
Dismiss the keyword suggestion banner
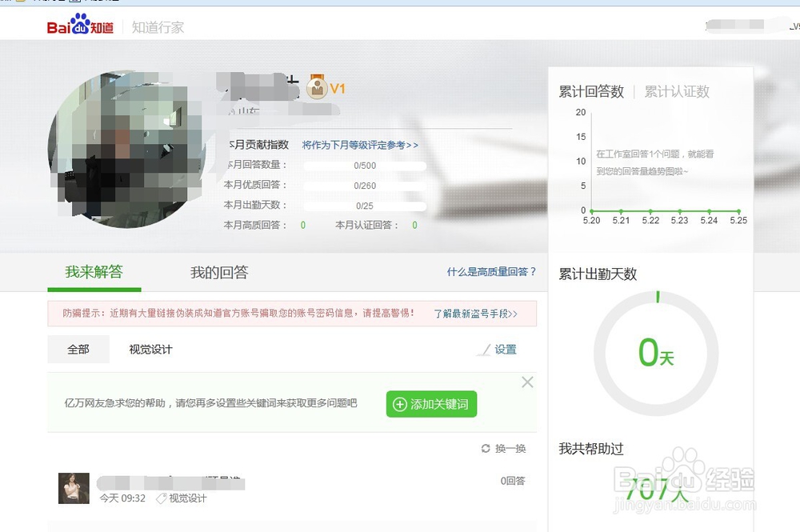[x=527, y=382]
